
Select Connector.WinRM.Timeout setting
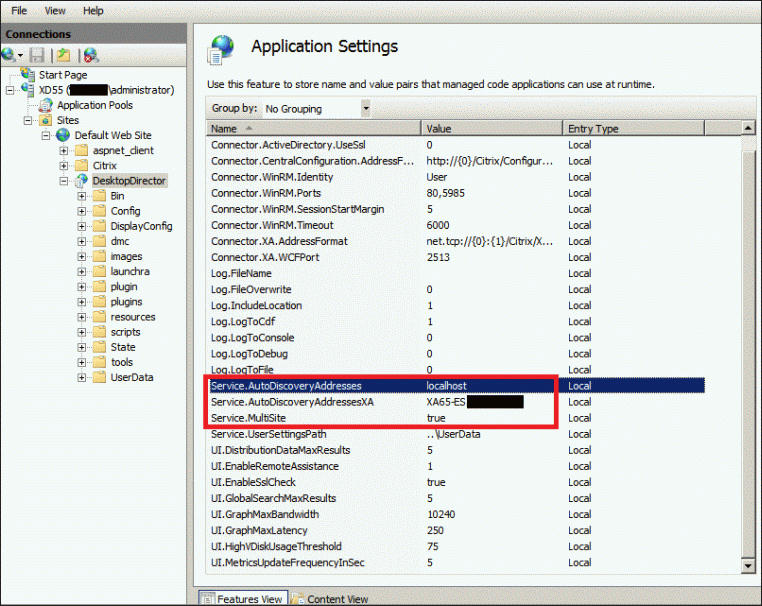[456, 225]
